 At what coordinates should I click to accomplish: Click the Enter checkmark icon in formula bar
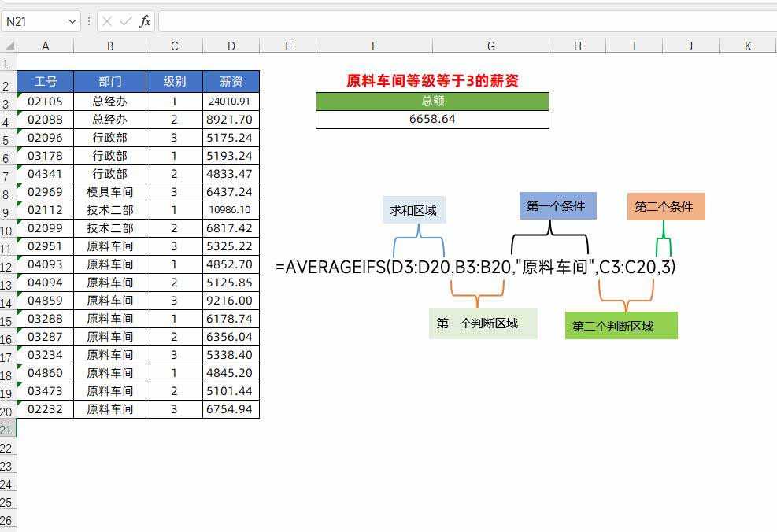point(125,21)
